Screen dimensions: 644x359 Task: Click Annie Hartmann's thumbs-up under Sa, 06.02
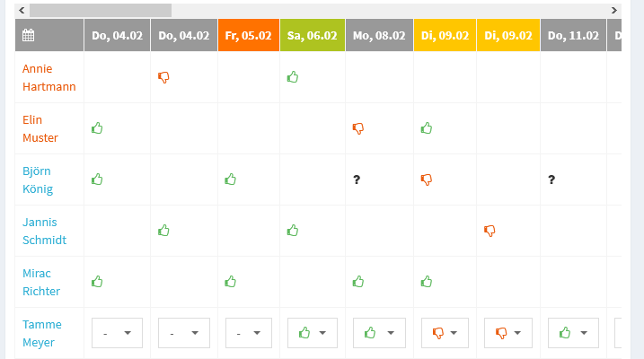pyautogui.click(x=293, y=76)
